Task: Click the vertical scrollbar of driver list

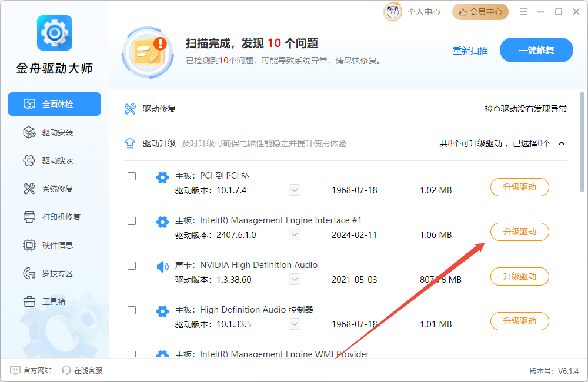Action: coord(582,142)
